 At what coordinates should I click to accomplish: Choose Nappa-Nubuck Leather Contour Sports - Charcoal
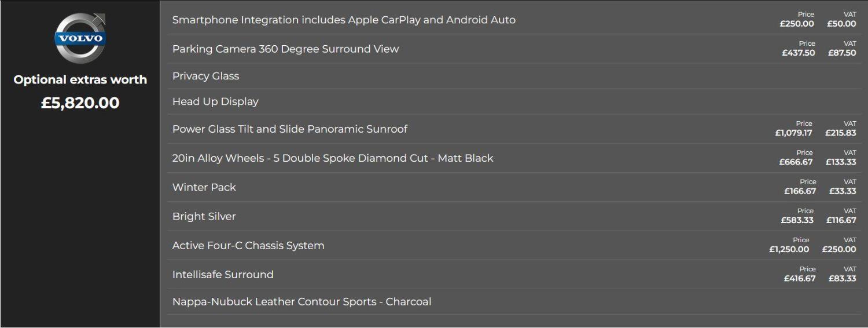click(x=514, y=301)
